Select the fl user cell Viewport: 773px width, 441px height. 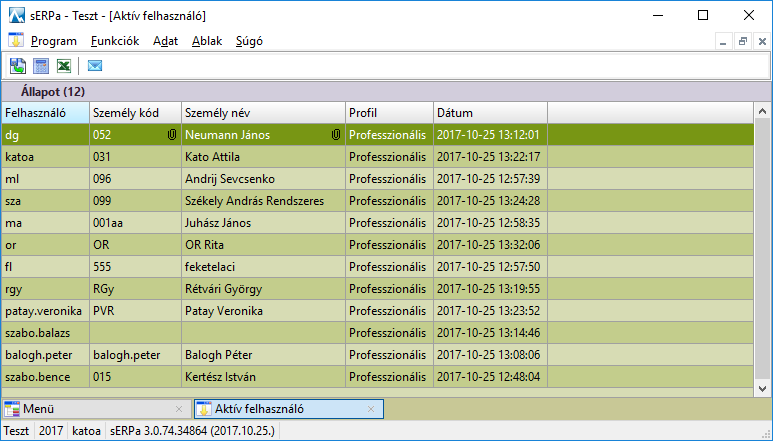click(x=45, y=267)
